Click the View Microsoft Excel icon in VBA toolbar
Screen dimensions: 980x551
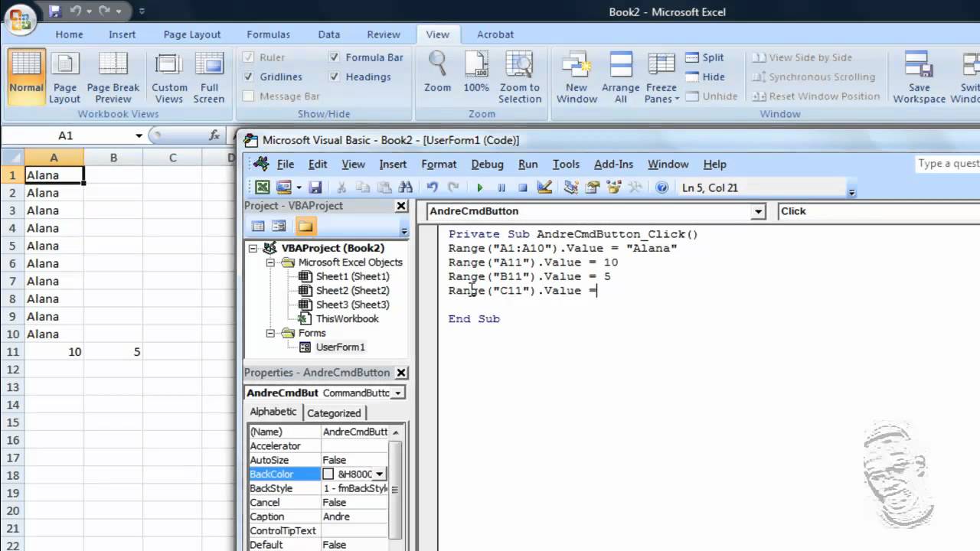point(263,187)
